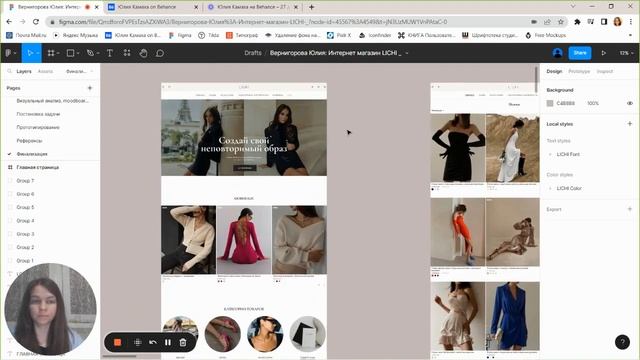640x360 pixels.
Task: Open the Референсы page
Action: pyautogui.click(x=29, y=140)
